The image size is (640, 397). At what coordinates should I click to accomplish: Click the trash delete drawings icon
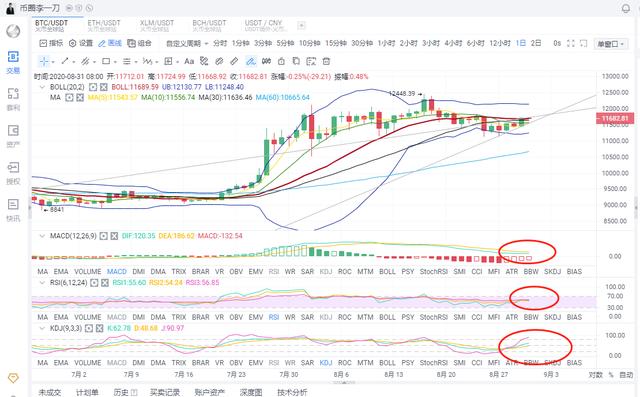pyautogui.click(x=326, y=61)
